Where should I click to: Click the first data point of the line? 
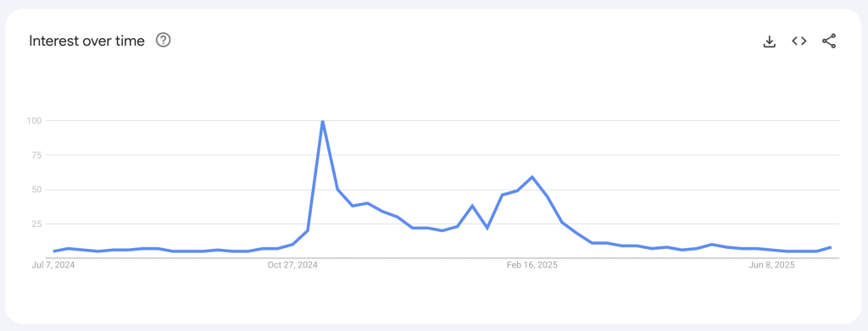point(53,251)
